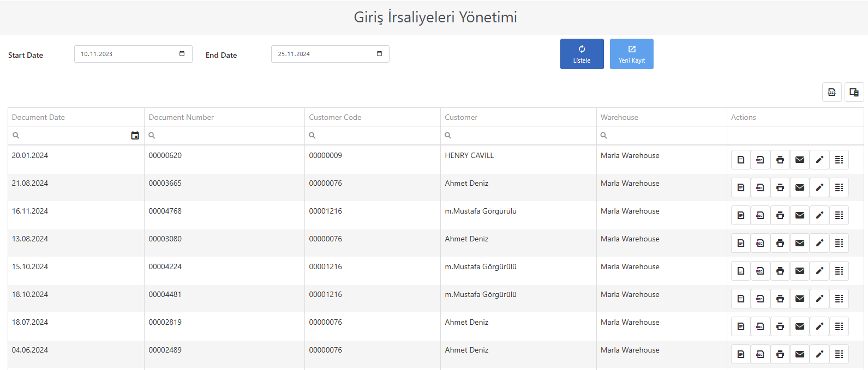Create a new record with Yeni Kayıt
The width and height of the screenshot is (868, 370).
(x=632, y=54)
